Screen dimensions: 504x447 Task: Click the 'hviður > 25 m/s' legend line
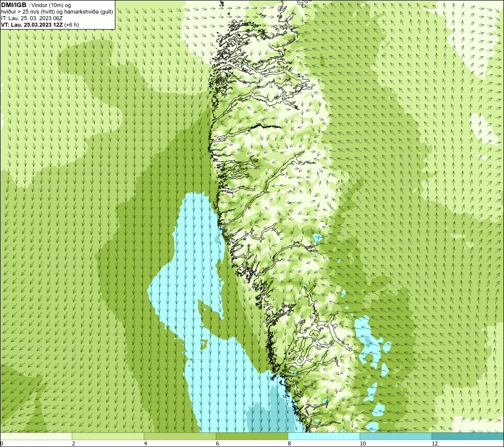tap(57, 12)
